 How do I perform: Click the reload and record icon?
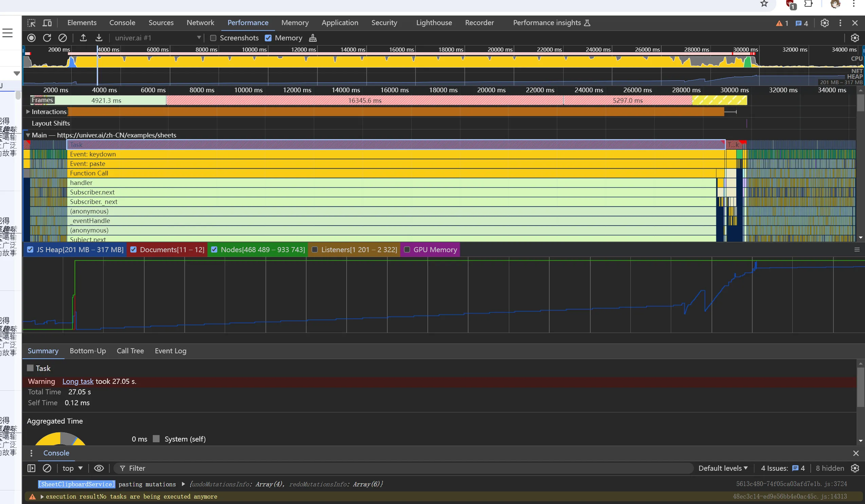coord(47,38)
